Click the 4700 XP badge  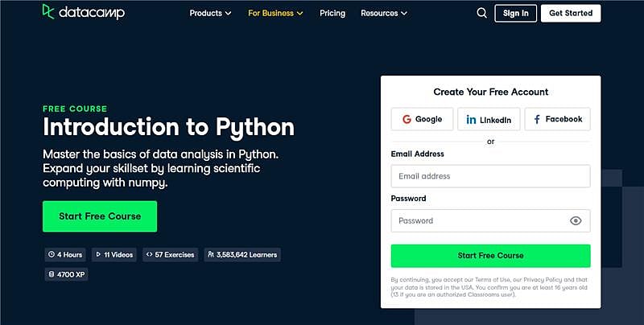point(66,274)
